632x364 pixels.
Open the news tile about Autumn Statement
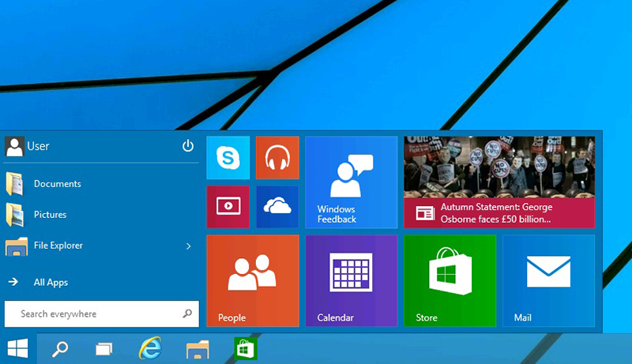499,182
